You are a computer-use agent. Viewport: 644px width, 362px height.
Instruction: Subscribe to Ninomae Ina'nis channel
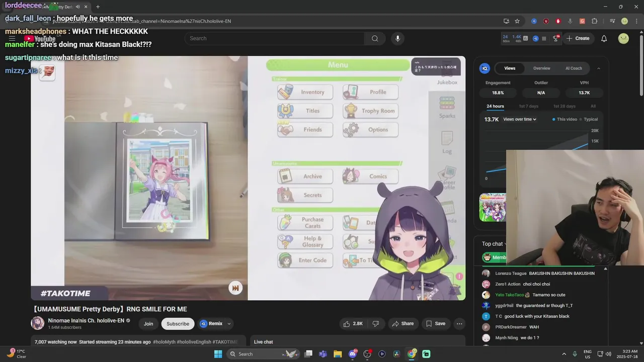pyautogui.click(x=178, y=324)
